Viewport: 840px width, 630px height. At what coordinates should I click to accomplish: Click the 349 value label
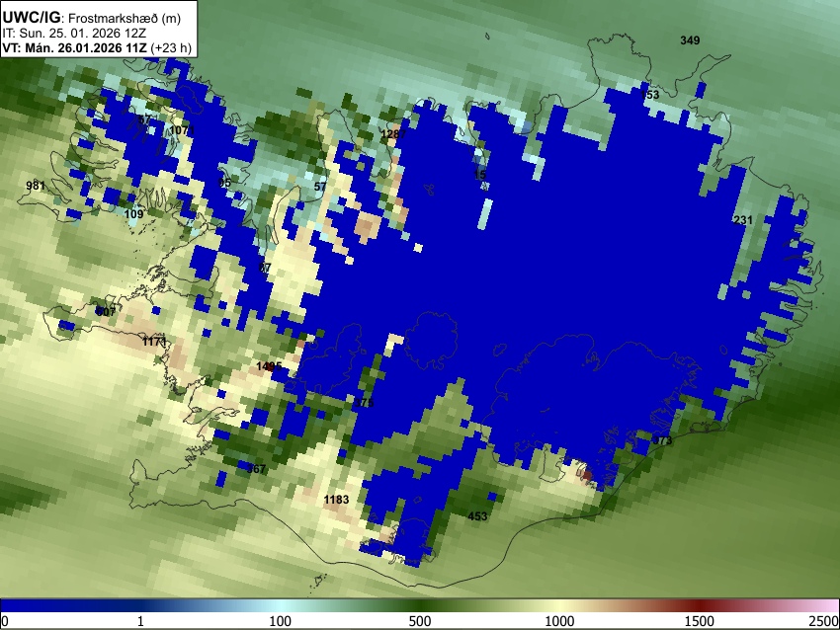pos(690,40)
